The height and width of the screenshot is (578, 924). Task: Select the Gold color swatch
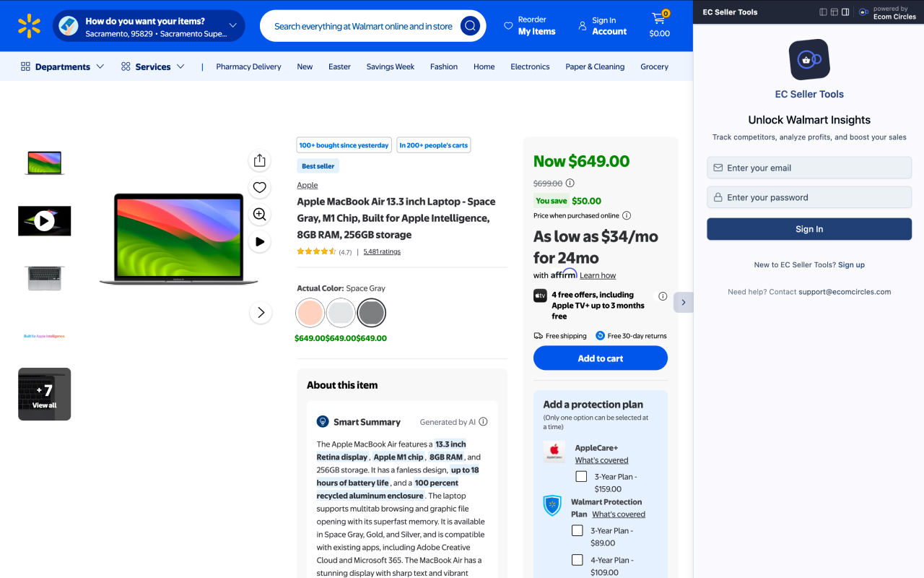coord(310,313)
